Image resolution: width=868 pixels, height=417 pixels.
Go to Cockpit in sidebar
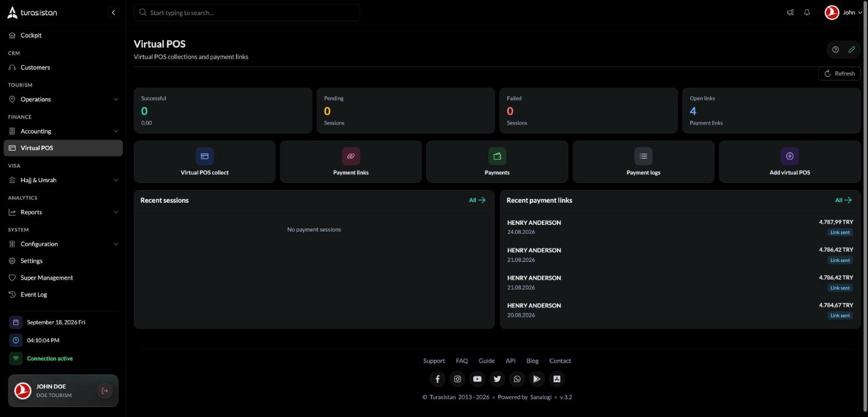63,35
